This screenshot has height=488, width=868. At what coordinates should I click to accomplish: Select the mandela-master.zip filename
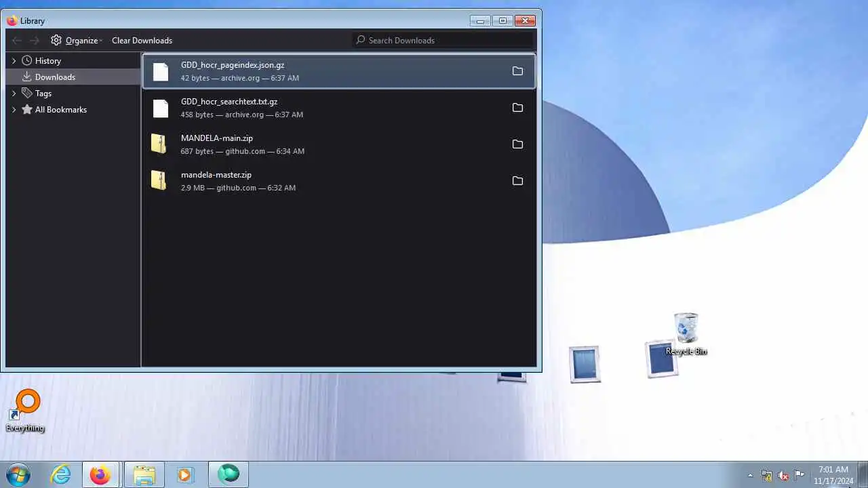tap(216, 175)
